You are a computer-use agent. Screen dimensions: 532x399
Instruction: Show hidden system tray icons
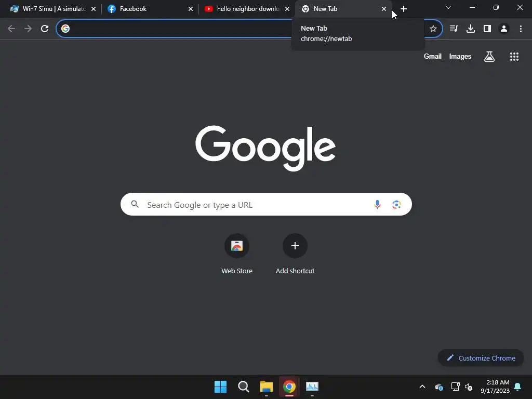tap(422, 387)
